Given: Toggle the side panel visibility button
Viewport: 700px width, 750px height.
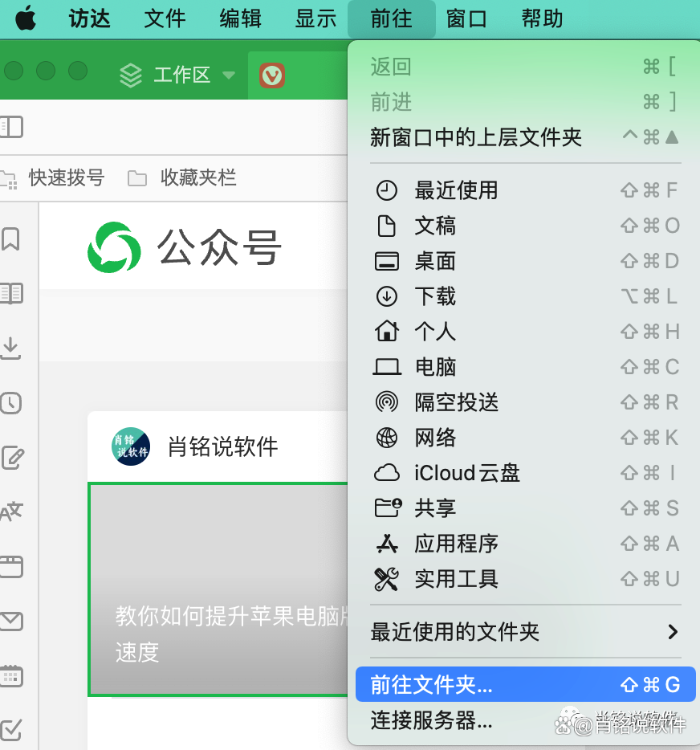Looking at the screenshot, I should click(x=11, y=127).
